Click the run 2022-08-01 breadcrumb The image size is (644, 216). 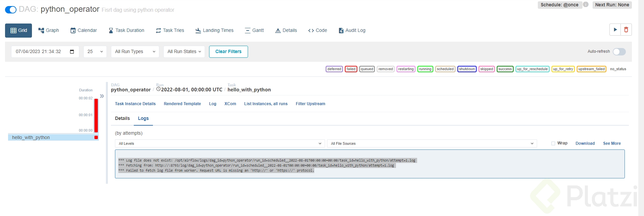coord(189,90)
